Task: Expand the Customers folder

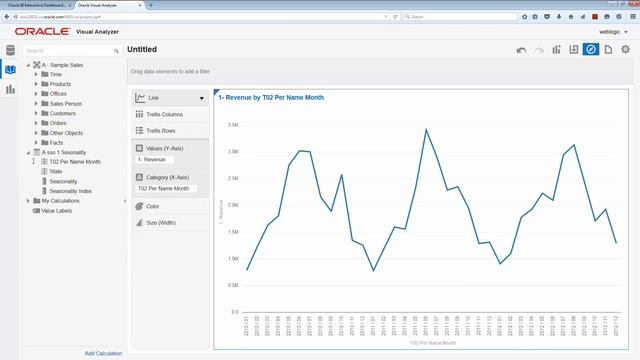Action: [x=36, y=113]
